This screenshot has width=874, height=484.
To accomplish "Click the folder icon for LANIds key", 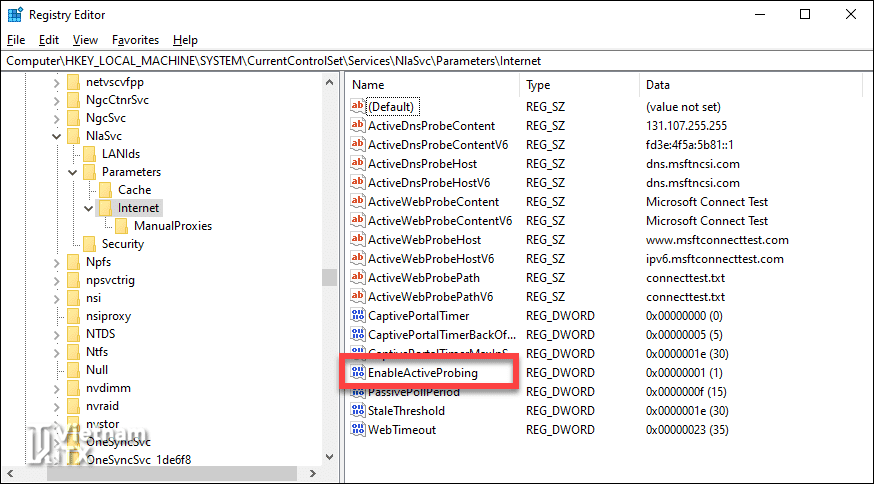I will point(90,154).
